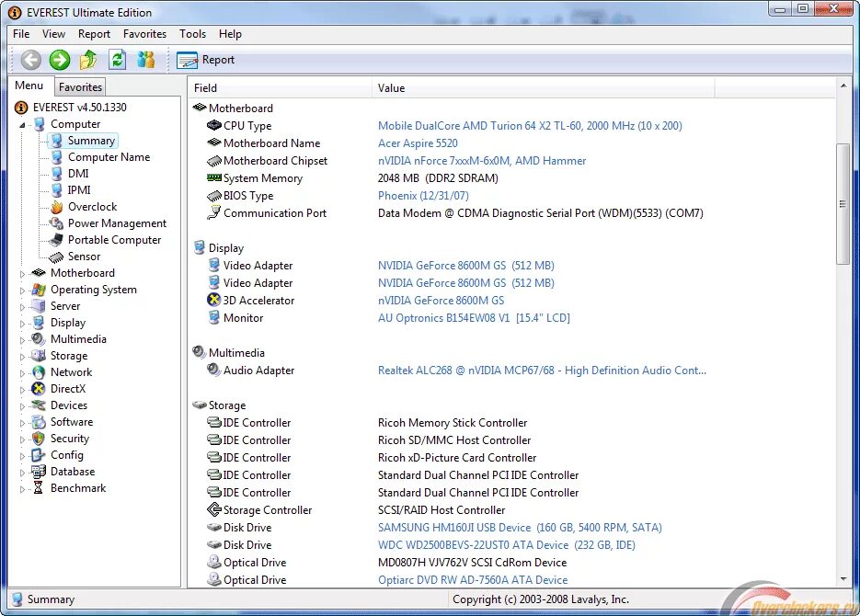860x616 pixels.
Task: Open the View menu
Action: point(53,34)
